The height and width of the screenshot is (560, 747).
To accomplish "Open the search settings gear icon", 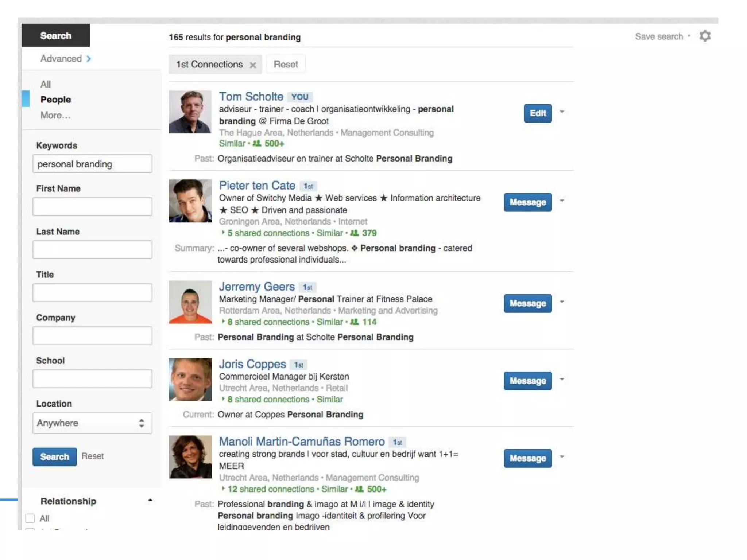I will [705, 36].
